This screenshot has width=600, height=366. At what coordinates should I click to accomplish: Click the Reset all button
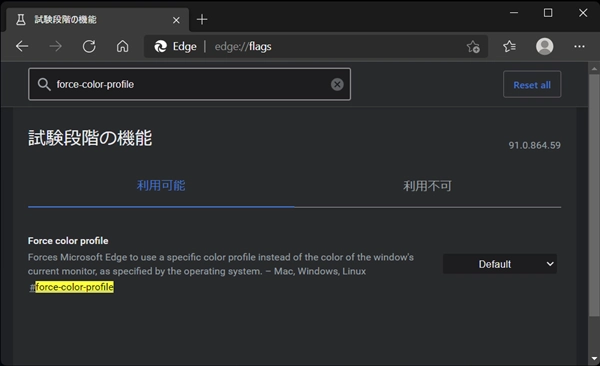coord(532,84)
